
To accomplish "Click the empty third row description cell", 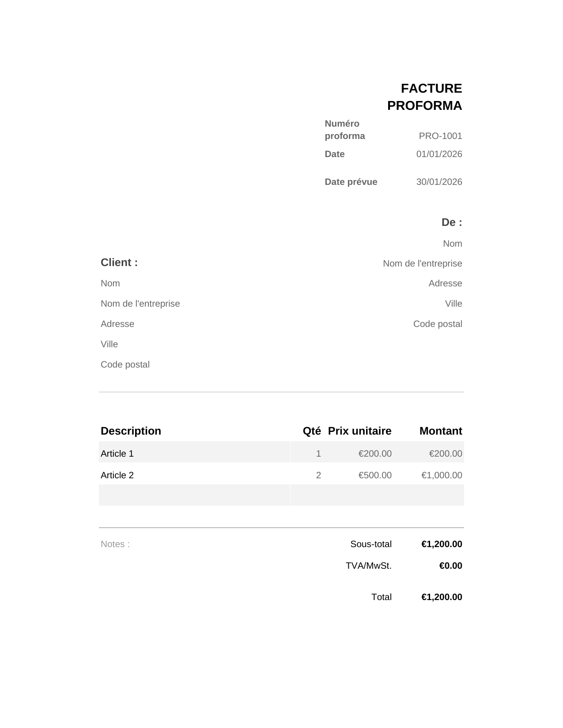I will [x=194, y=495].
